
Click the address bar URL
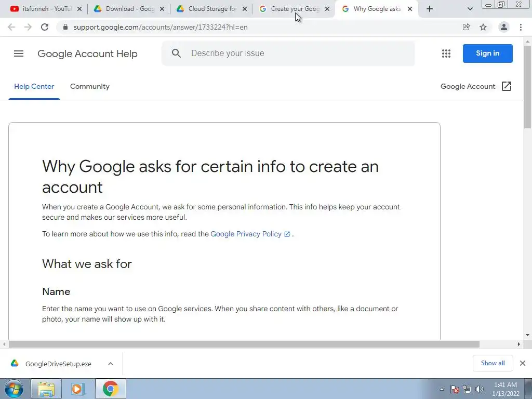pyautogui.click(x=161, y=27)
